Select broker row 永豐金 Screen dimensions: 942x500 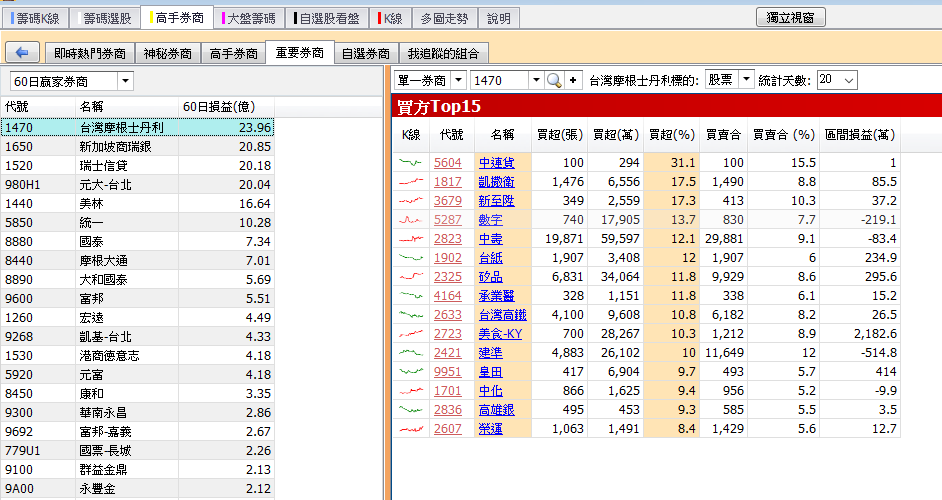click(137, 489)
